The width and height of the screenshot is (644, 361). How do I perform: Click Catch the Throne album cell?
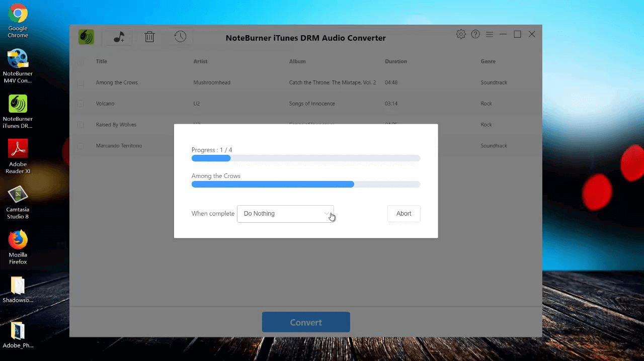click(333, 82)
